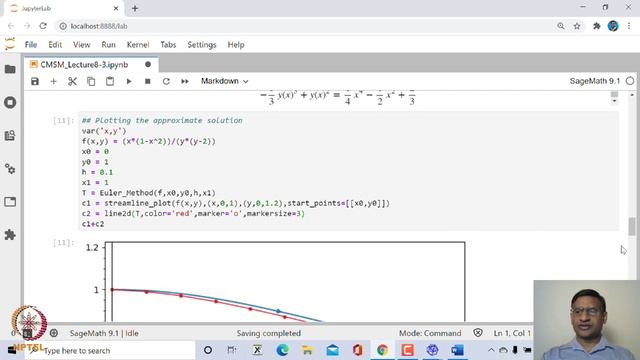Image resolution: width=640 pixels, height=360 pixels.
Task: Switch to Chrome in the taskbar
Action: coord(382,350)
